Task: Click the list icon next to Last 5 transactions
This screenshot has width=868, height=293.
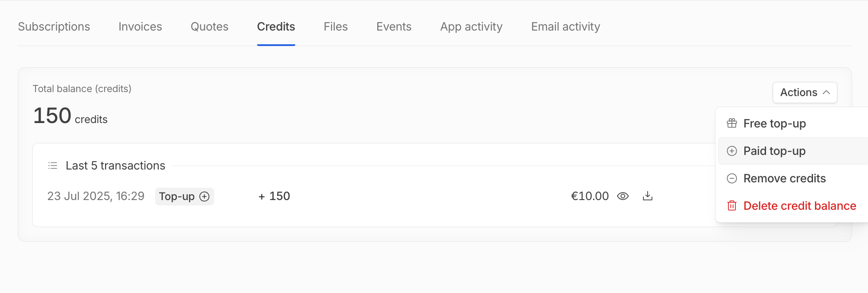Action: coord(53,166)
